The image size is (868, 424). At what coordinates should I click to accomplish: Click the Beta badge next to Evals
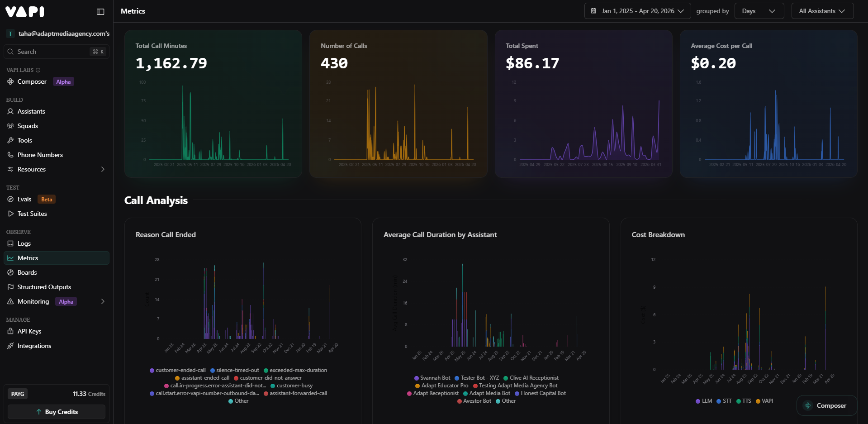[47, 199]
